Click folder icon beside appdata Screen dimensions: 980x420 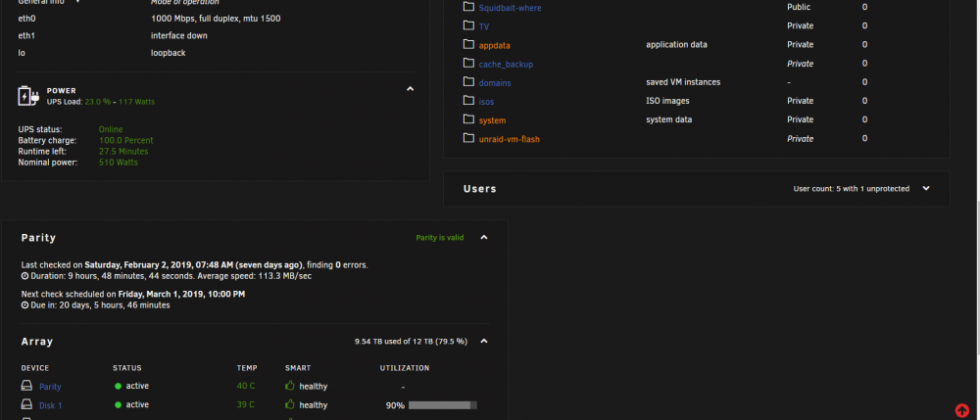tap(468, 44)
